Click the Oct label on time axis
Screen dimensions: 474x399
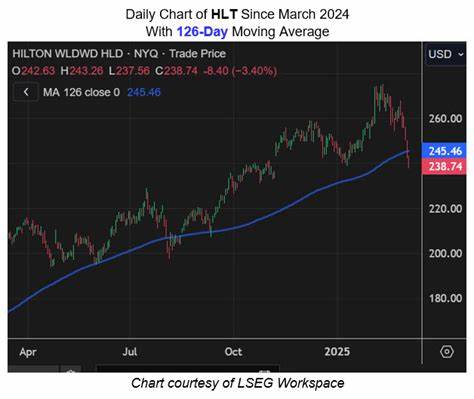pyautogui.click(x=233, y=352)
